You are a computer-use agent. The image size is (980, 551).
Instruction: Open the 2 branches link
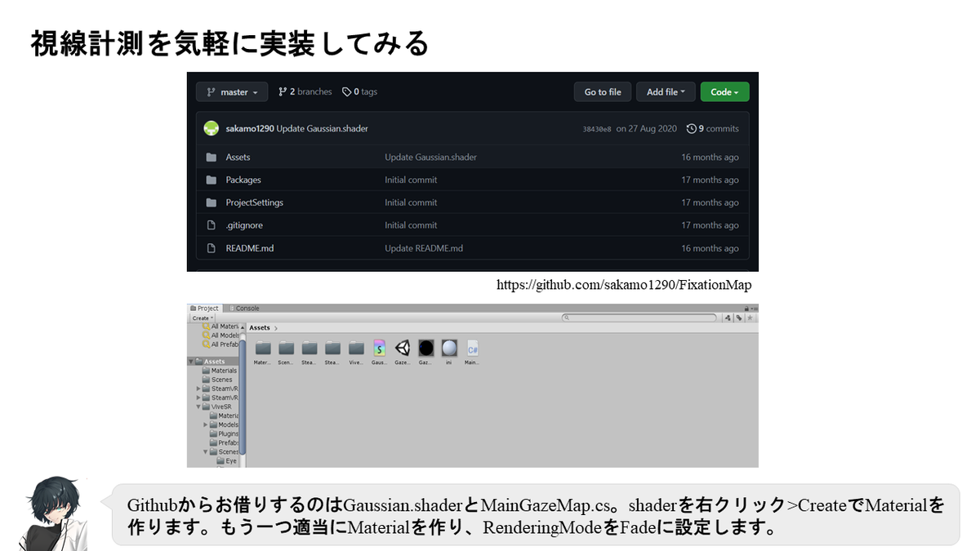pos(305,92)
